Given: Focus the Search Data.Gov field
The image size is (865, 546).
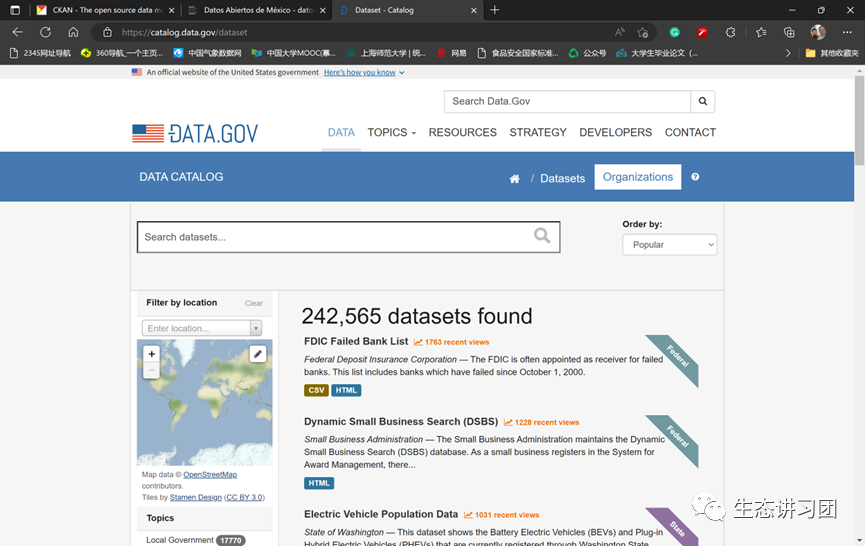Looking at the screenshot, I should [x=567, y=101].
